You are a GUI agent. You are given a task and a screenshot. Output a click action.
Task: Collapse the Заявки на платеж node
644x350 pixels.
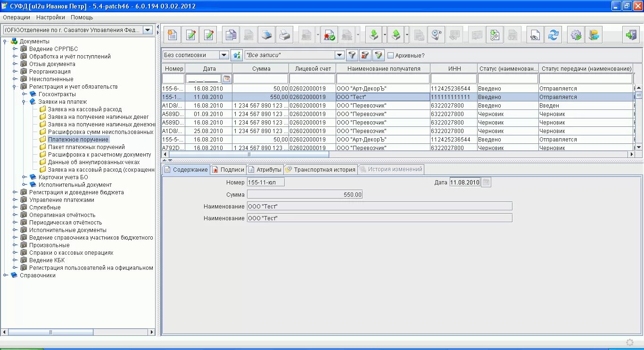click(24, 101)
